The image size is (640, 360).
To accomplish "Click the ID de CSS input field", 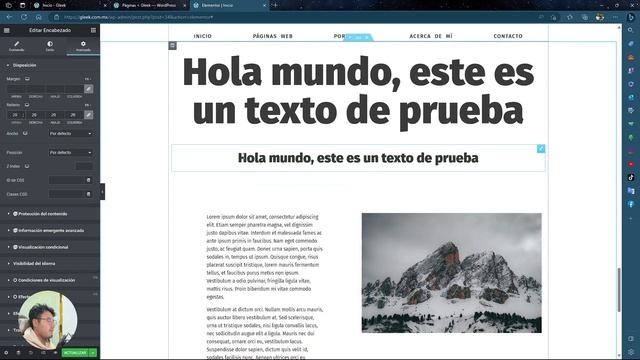I will 67,180.
